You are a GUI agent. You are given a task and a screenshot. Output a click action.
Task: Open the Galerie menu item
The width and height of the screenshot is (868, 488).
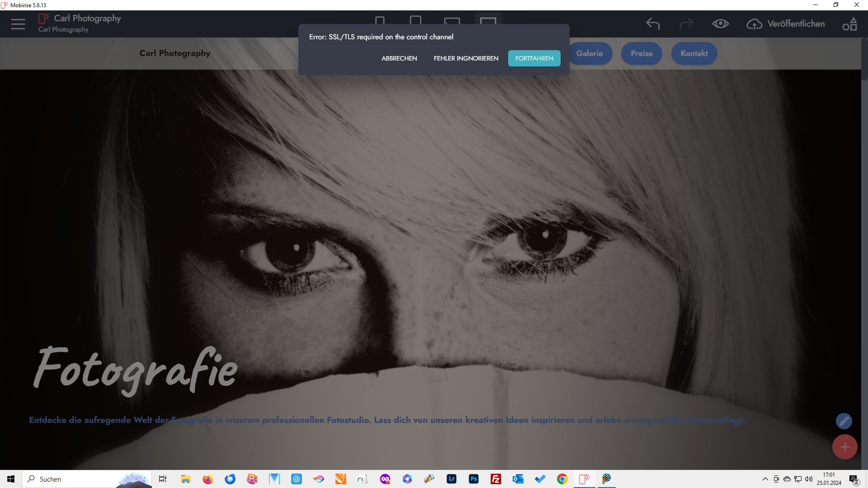tap(589, 53)
